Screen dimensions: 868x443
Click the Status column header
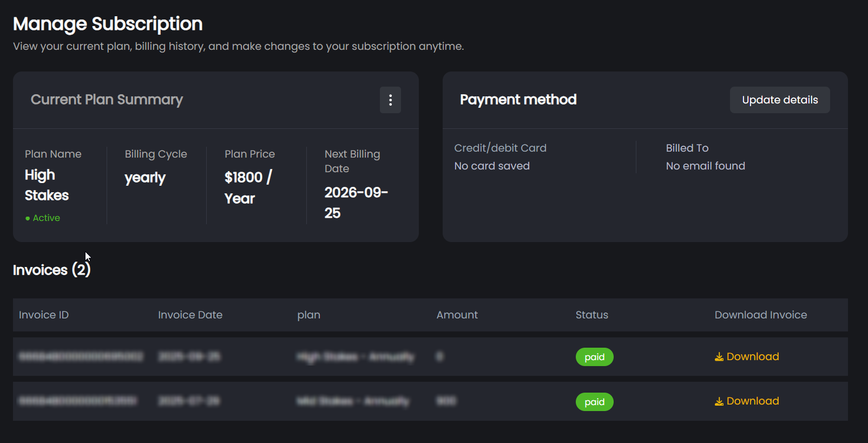591,315
